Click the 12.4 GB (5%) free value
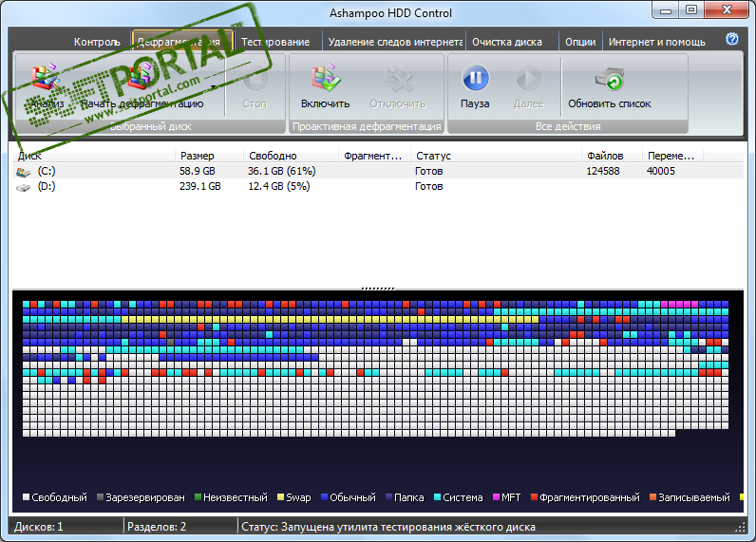This screenshot has height=542, width=756. [x=278, y=186]
